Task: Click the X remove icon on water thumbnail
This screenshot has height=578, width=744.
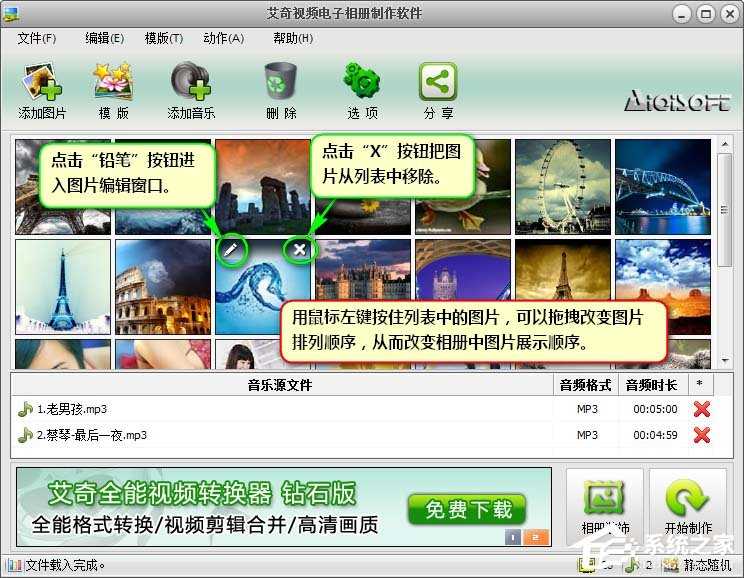Action: [299, 250]
